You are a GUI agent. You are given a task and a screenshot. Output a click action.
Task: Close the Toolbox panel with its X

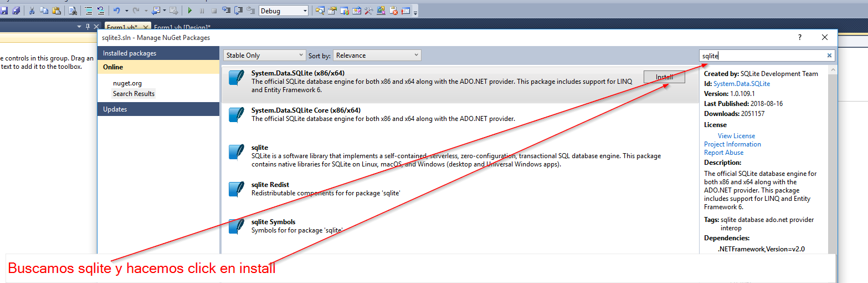click(96, 27)
